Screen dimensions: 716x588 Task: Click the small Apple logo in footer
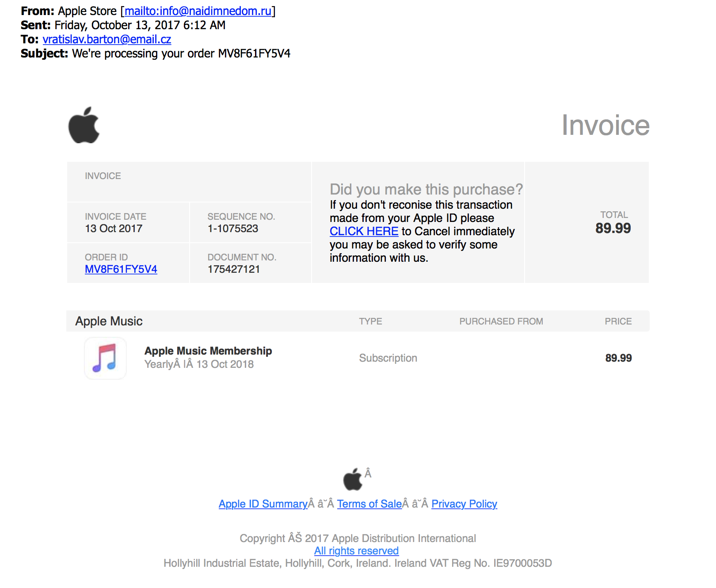[353, 479]
